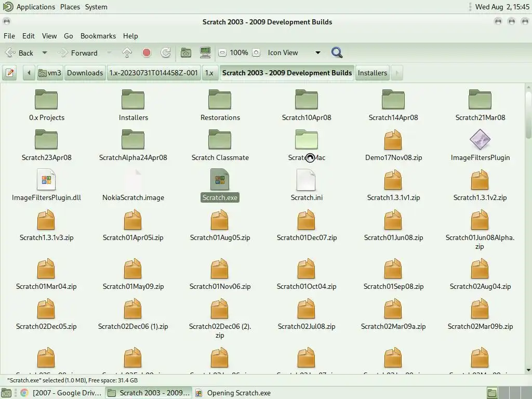Open the Bookmarks menu
532x399 pixels.
[x=98, y=36]
